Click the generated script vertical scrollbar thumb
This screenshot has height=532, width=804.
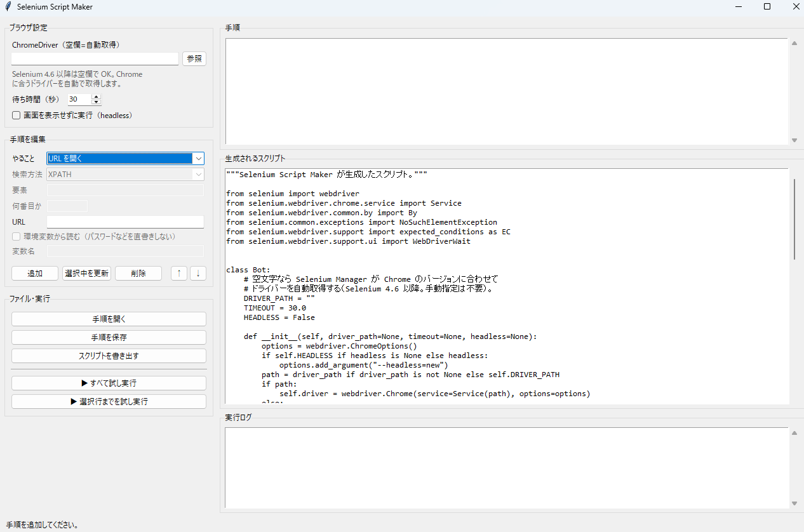pyautogui.click(x=794, y=219)
